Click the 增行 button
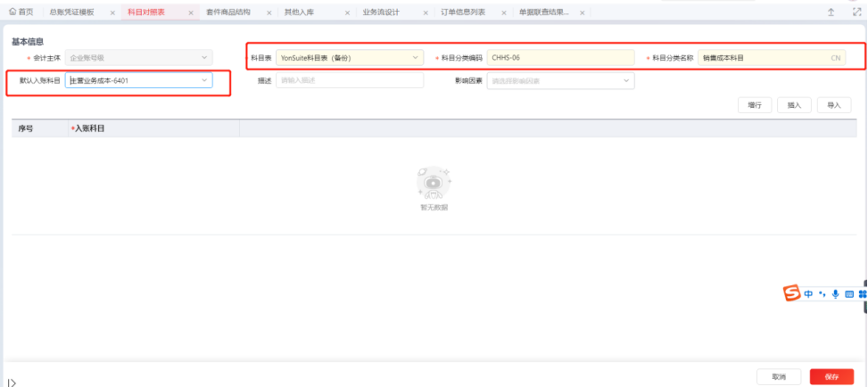This screenshot has height=387, width=868. (755, 105)
